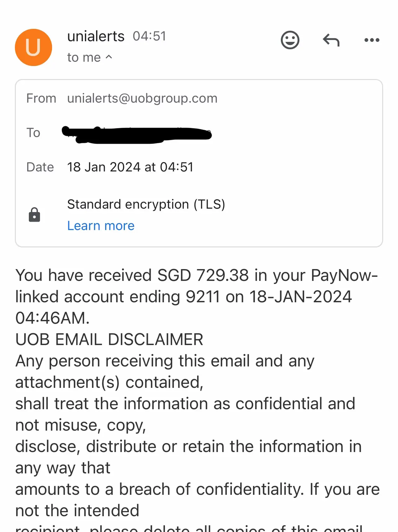Tap the SGD 729.38 amount text
398x532 pixels.
click(203, 275)
